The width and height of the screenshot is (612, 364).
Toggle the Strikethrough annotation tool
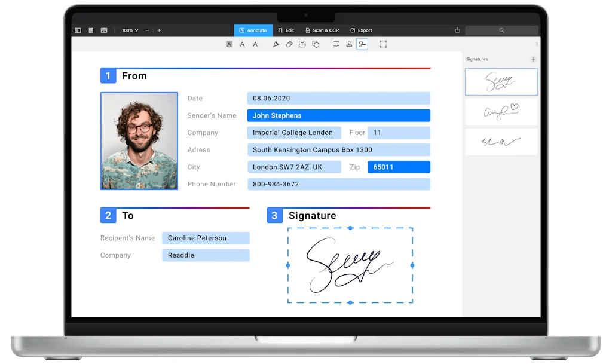pos(255,44)
